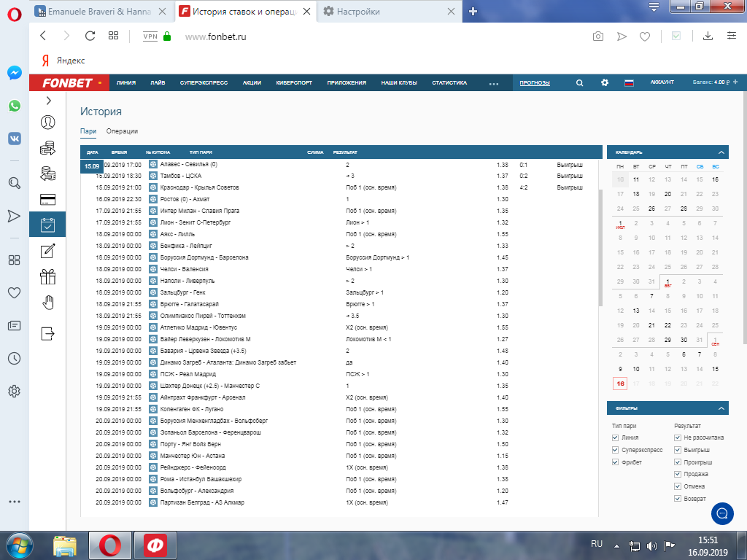Click the logout door-arrow icon
The width and height of the screenshot is (747, 560).
pos(48,333)
